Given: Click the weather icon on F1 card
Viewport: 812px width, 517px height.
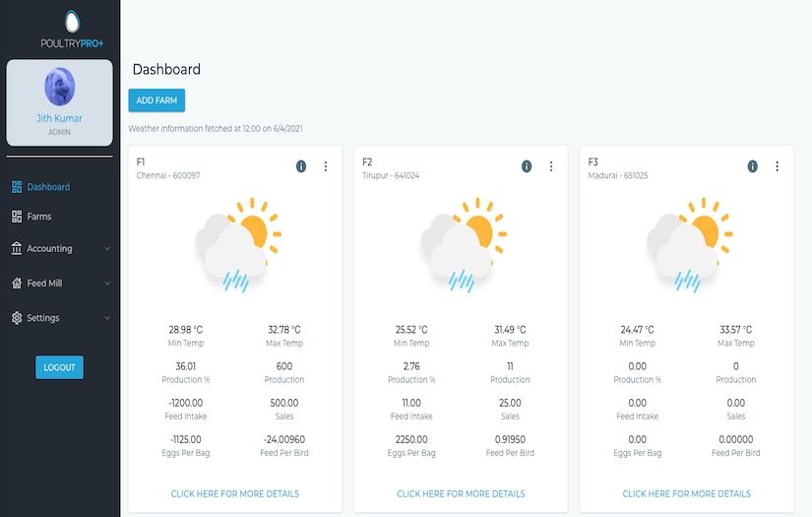Looking at the screenshot, I should pos(238,245).
